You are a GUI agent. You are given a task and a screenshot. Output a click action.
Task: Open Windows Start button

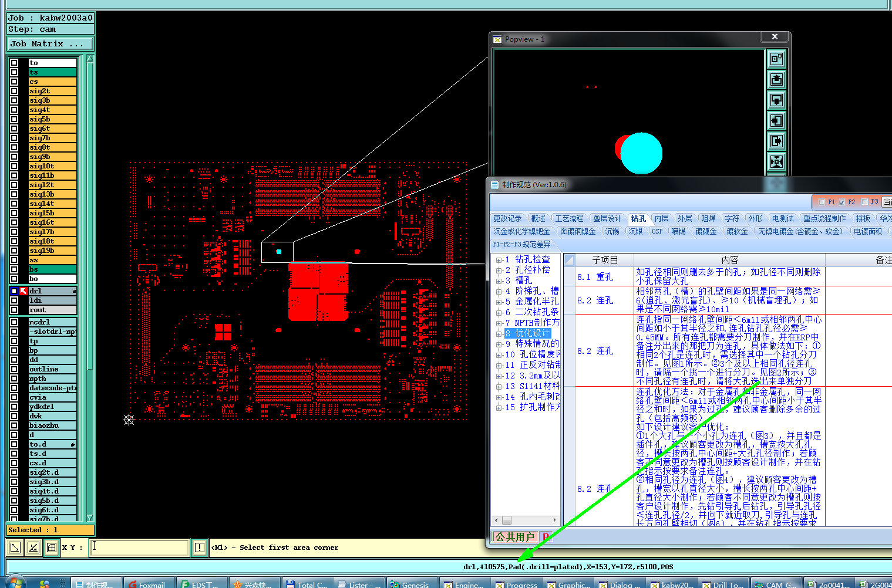[15, 583]
